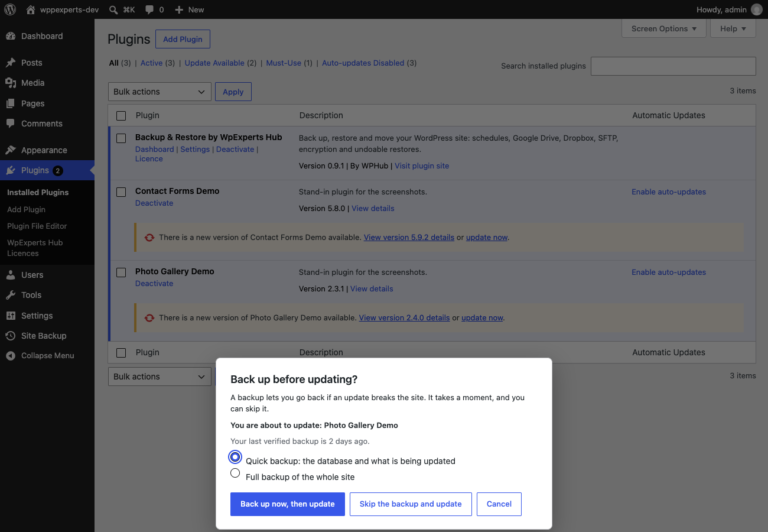768x532 pixels.
Task: View version 2.4.0 details link
Action: [404, 318]
